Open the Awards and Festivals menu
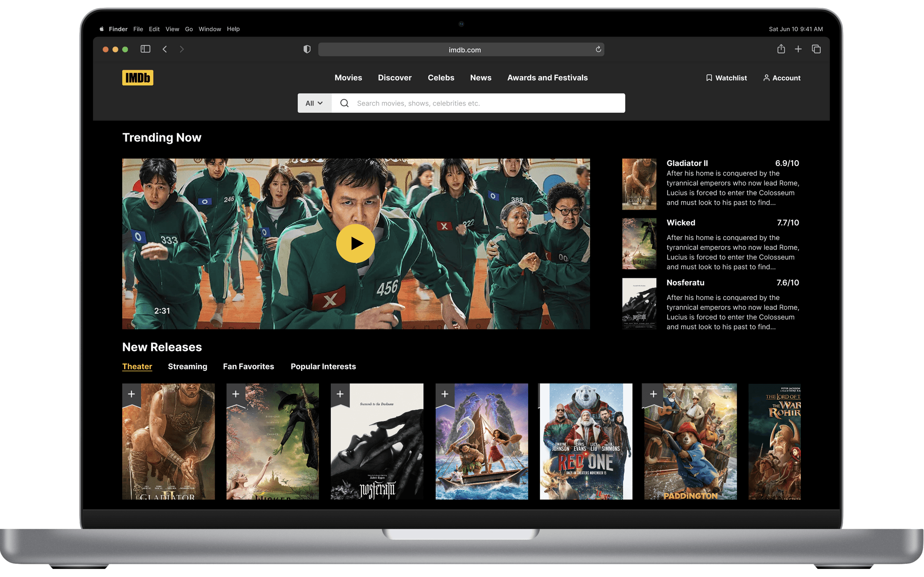924x577 pixels. 547,78
